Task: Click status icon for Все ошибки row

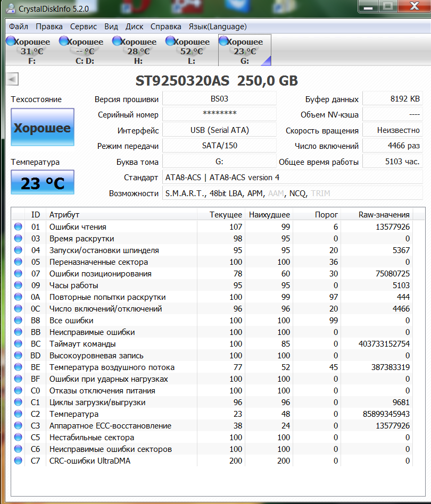Action: point(18,320)
